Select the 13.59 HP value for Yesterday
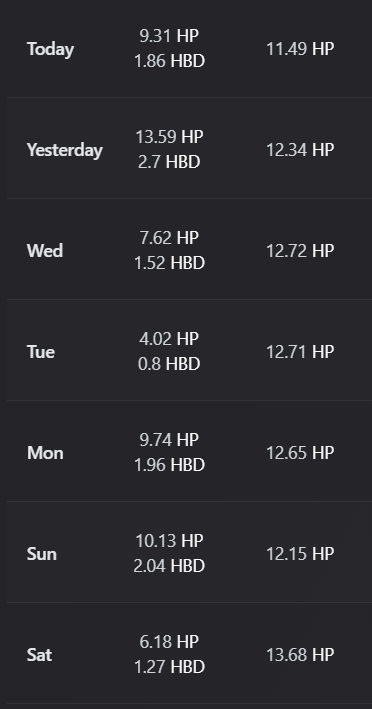The height and width of the screenshot is (709, 372). pyautogui.click(x=169, y=137)
